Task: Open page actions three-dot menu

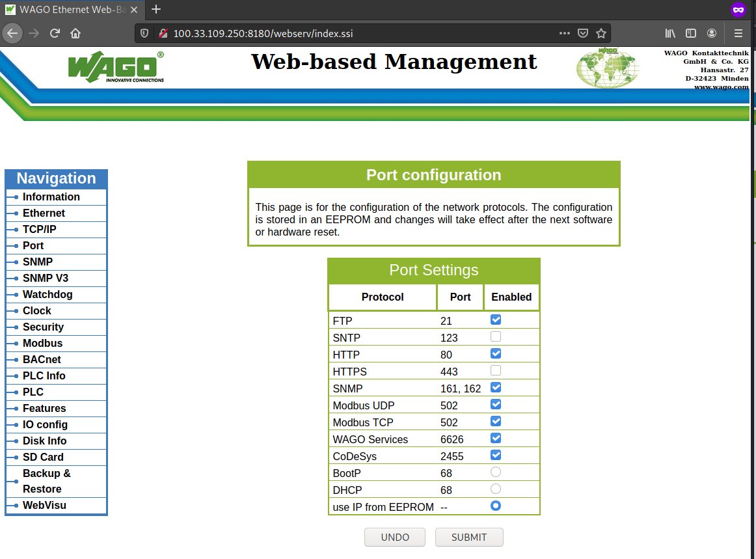Action: [x=565, y=33]
